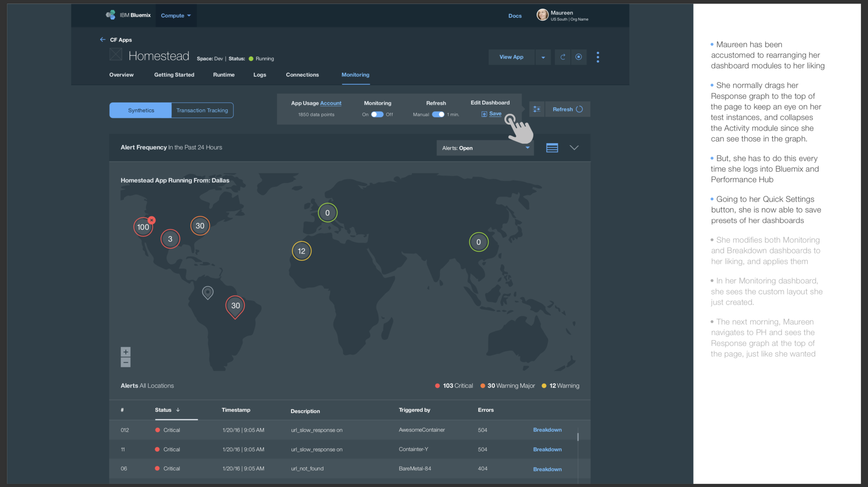868x487 pixels.
Task: Zoom out on the map
Action: (x=126, y=362)
